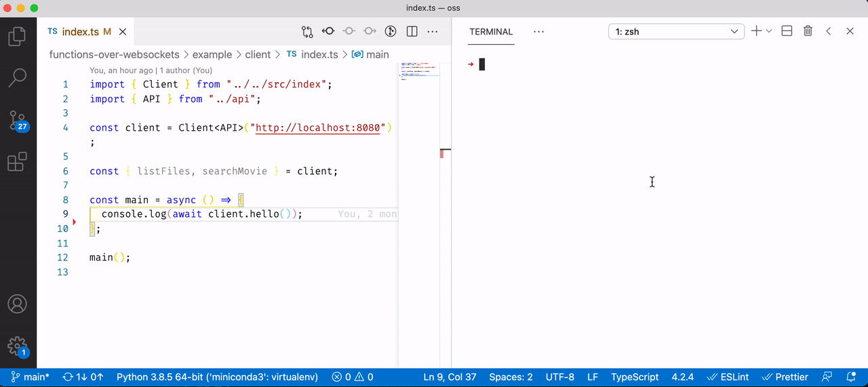Open editor More Actions ellipsis

(432, 31)
